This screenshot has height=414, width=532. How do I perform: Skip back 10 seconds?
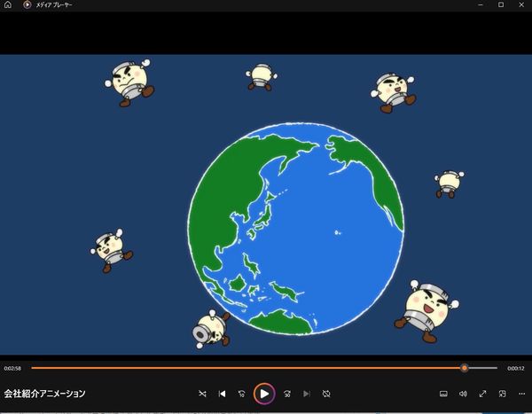point(242,393)
